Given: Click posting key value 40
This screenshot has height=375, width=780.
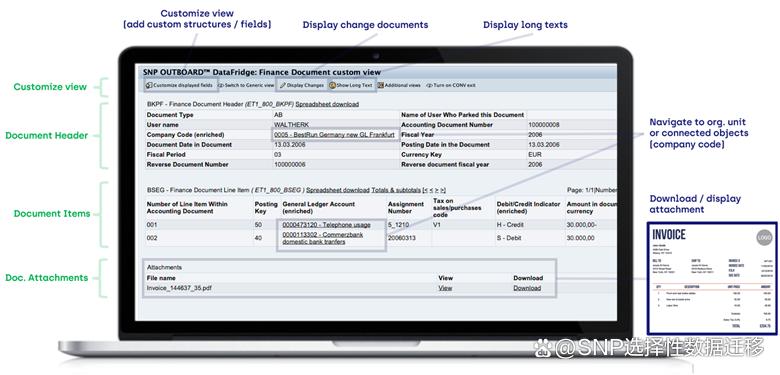Looking at the screenshot, I should tap(258, 238).
